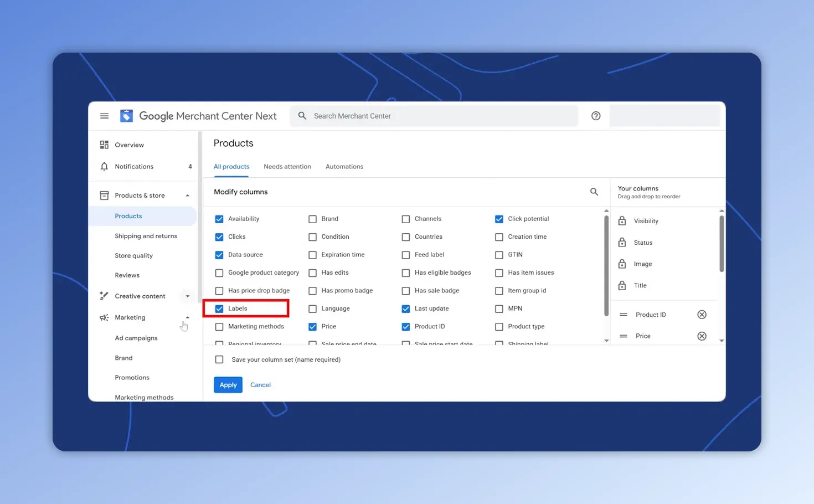This screenshot has height=504, width=814.
Task: Enable the GTIN column checkbox
Action: [499, 255]
